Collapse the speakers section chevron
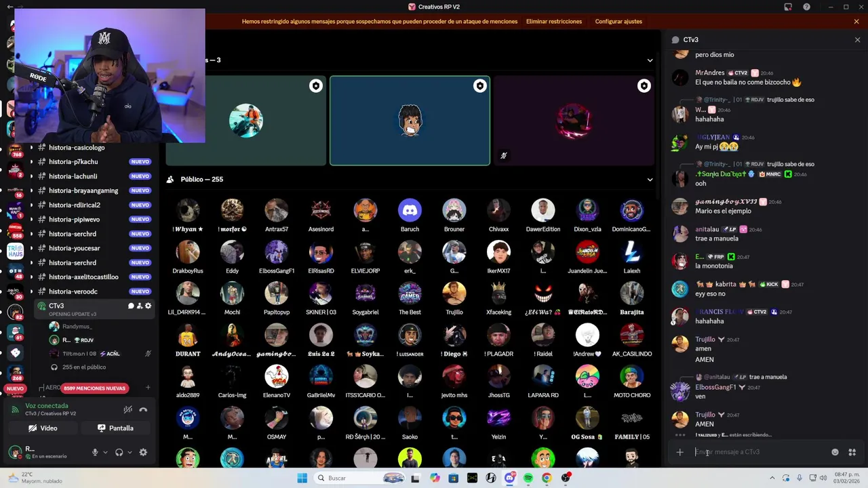This screenshot has height=488, width=868. point(650,60)
